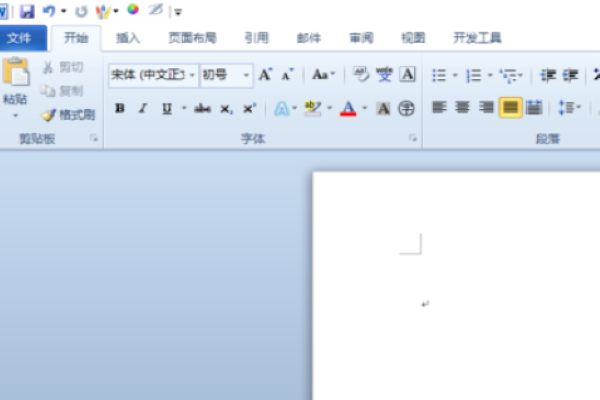Open underline style dropdown arrow
Screen dimensions: 600x400
click(x=184, y=109)
